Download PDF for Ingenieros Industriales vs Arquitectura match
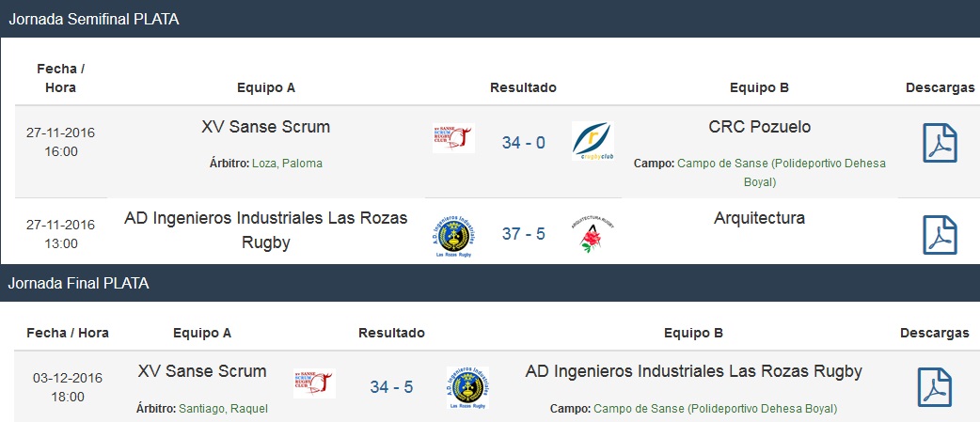This screenshot has height=422, width=980. 940,235
